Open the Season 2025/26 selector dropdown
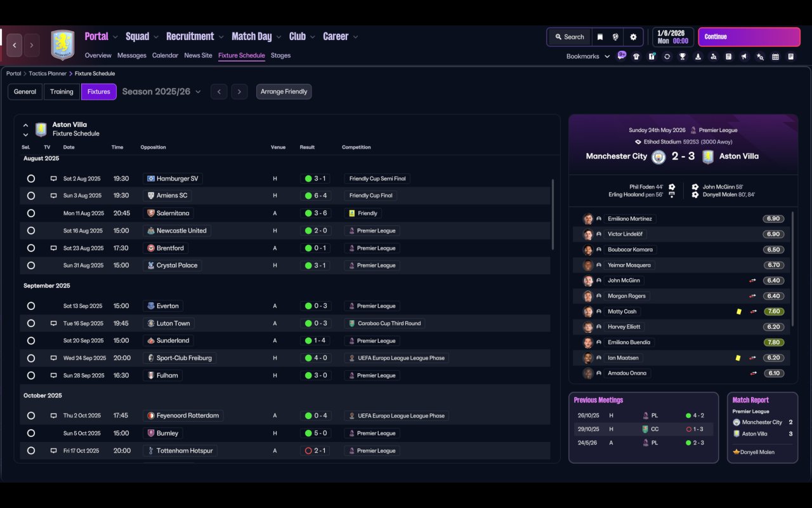The height and width of the screenshot is (508, 812). coord(161,91)
